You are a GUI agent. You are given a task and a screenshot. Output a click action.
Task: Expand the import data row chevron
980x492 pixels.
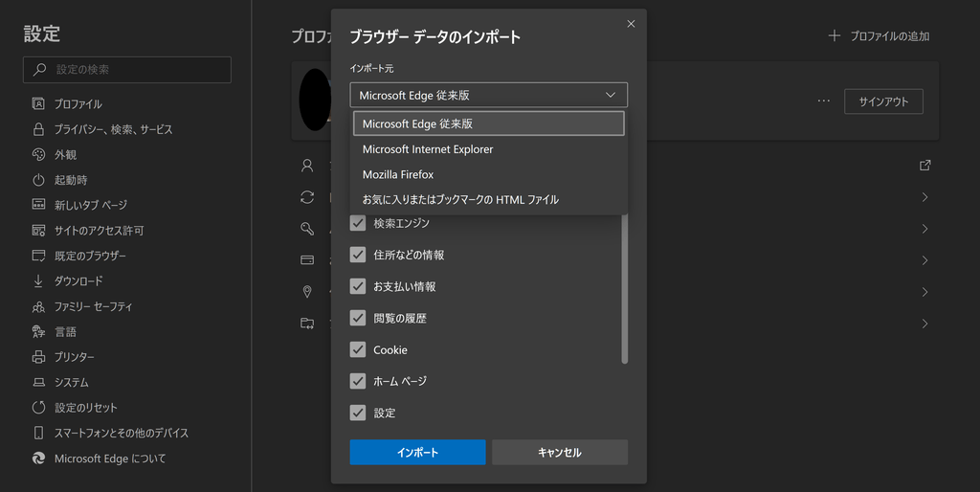tap(925, 324)
